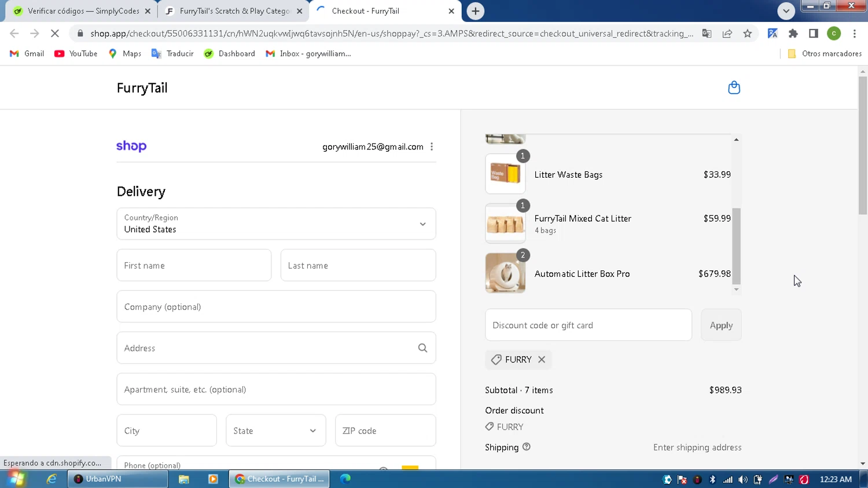Open Inbox - gorywilliam bookmark
The width and height of the screenshot is (868, 488).
click(x=308, y=53)
